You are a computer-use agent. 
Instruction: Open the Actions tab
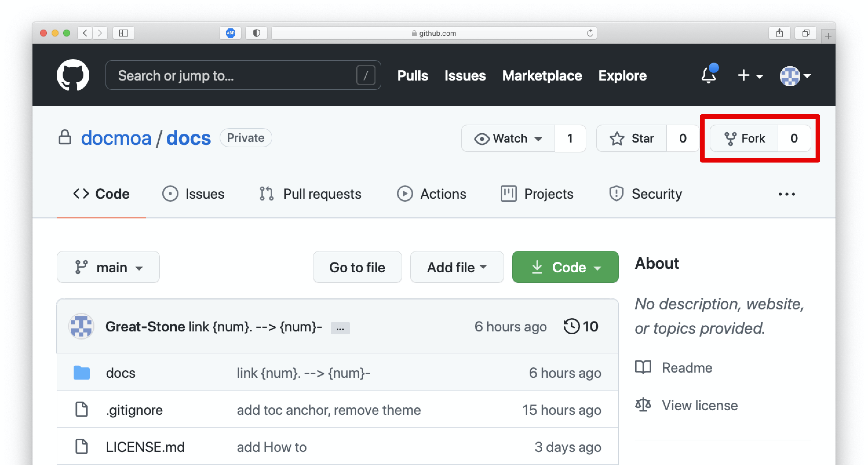[x=432, y=194]
